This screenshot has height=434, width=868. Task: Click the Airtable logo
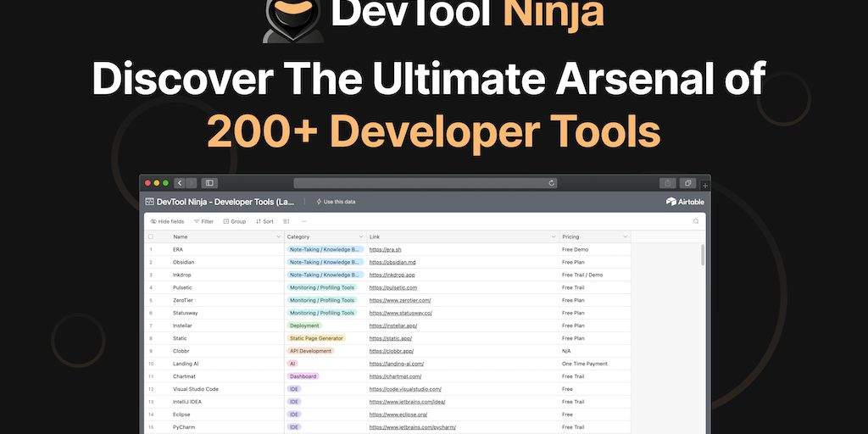[685, 202]
